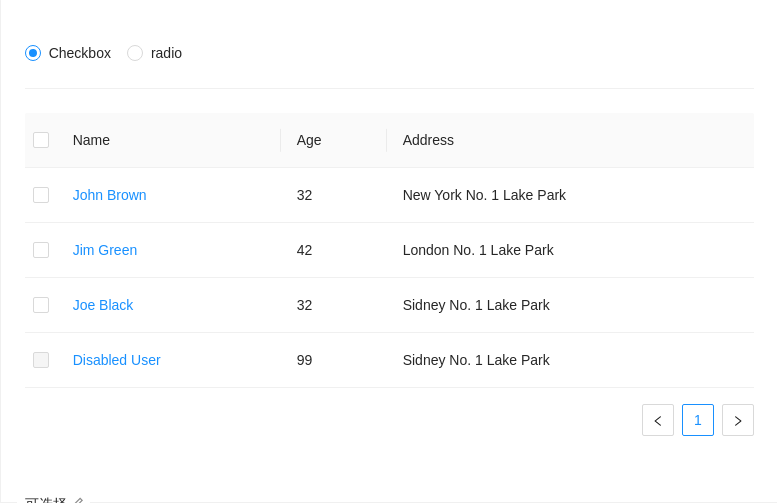
Task: Click the London No. 1 Lake Park cell
Action: coord(478,250)
